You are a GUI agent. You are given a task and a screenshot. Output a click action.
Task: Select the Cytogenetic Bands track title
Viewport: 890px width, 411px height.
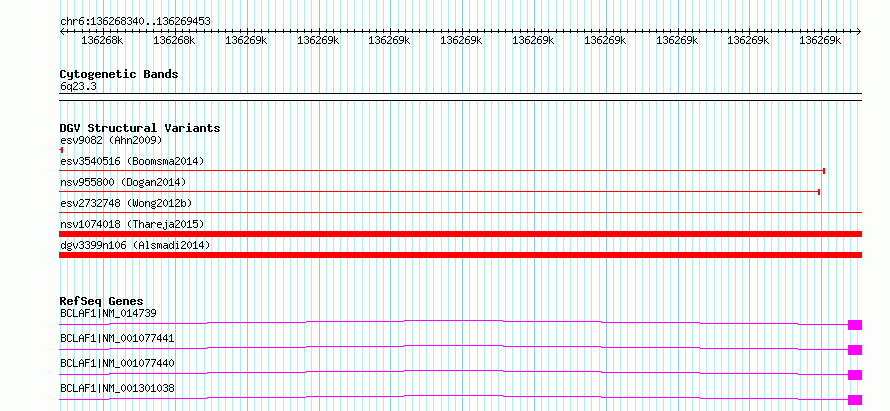[x=119, y=74]
